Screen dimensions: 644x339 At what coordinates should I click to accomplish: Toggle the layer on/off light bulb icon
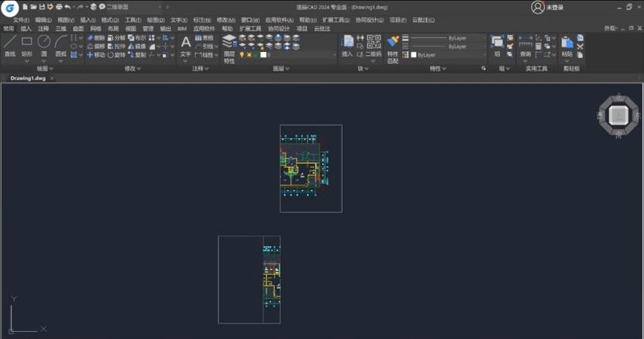point(242,54)
